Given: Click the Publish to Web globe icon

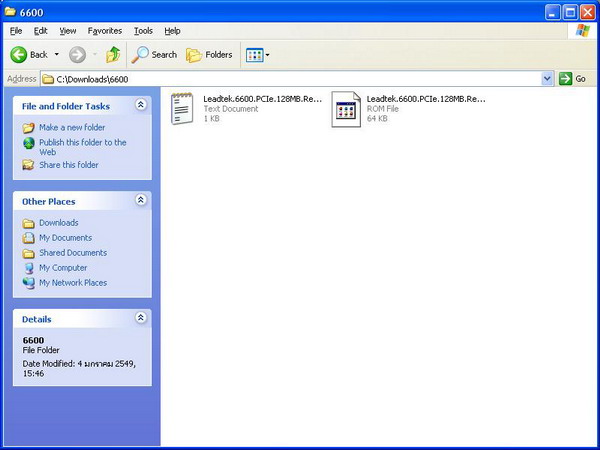Looking at the screenshot, I should [29, 143].
